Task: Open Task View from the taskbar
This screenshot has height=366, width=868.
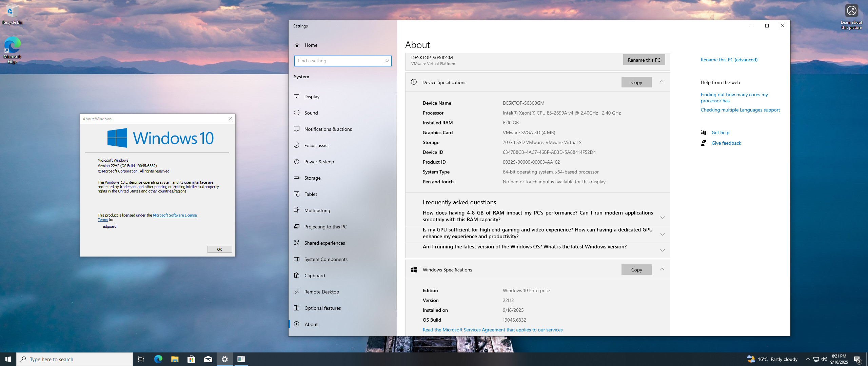Action: click(x=141, y=359)
